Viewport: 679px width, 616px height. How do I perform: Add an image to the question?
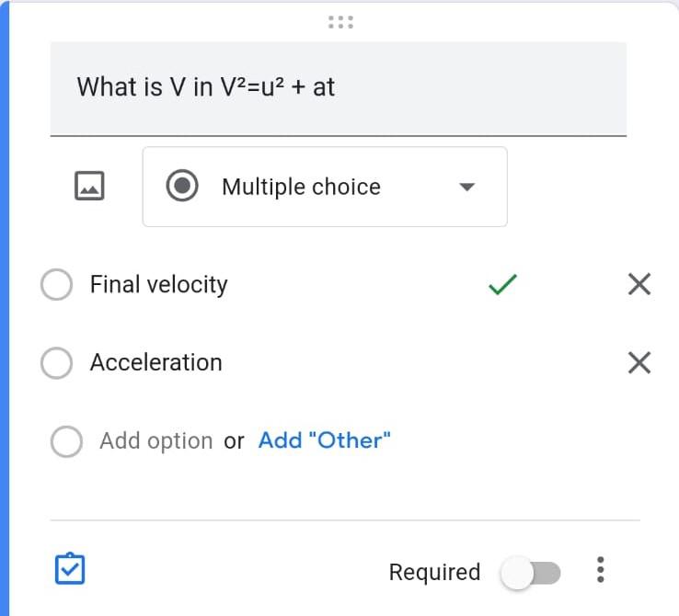coord(89,186)
